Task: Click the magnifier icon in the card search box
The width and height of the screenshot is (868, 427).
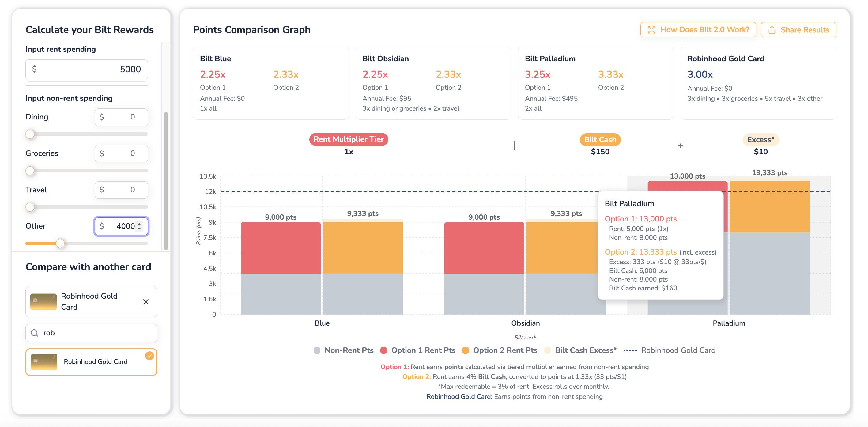Action: coord(34,333)
